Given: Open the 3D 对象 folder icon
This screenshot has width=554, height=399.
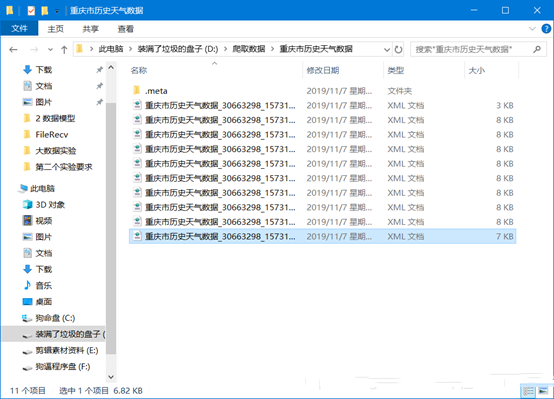Looking at the screenshot, I should (28, 204).
